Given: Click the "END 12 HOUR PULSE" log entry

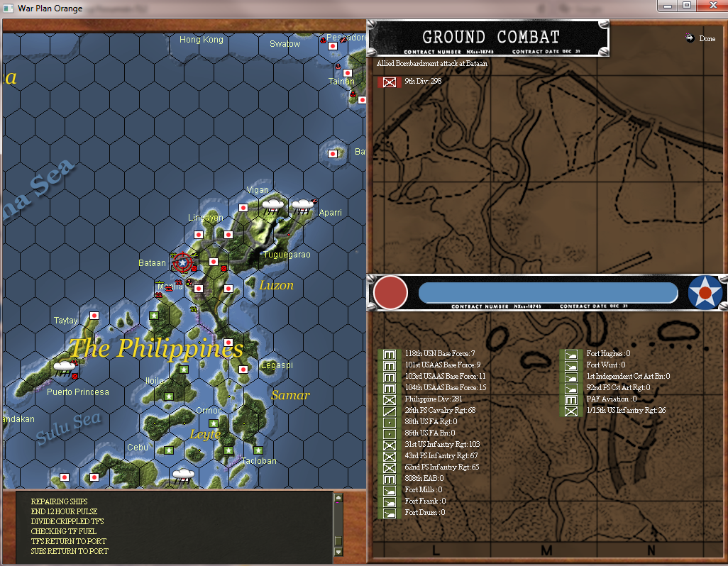Looking at the screenshot, I should point(64,511).
